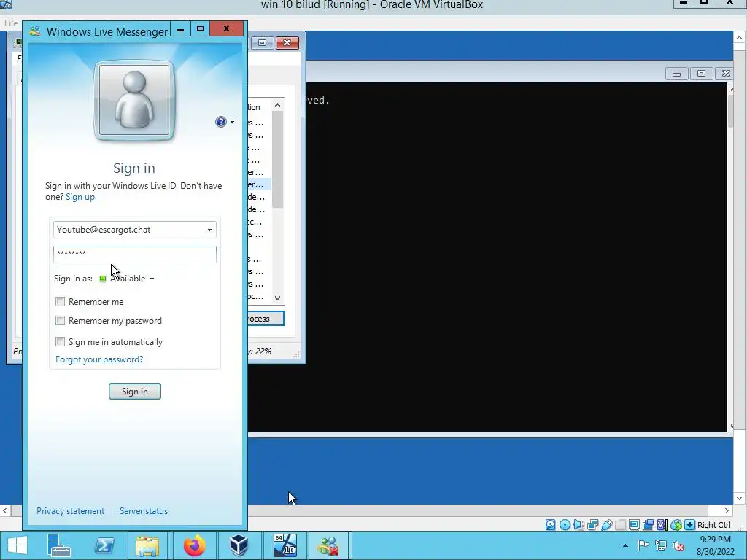
Task: Click VirtualBox mouse integration icon
Action: tap(676, 525)
